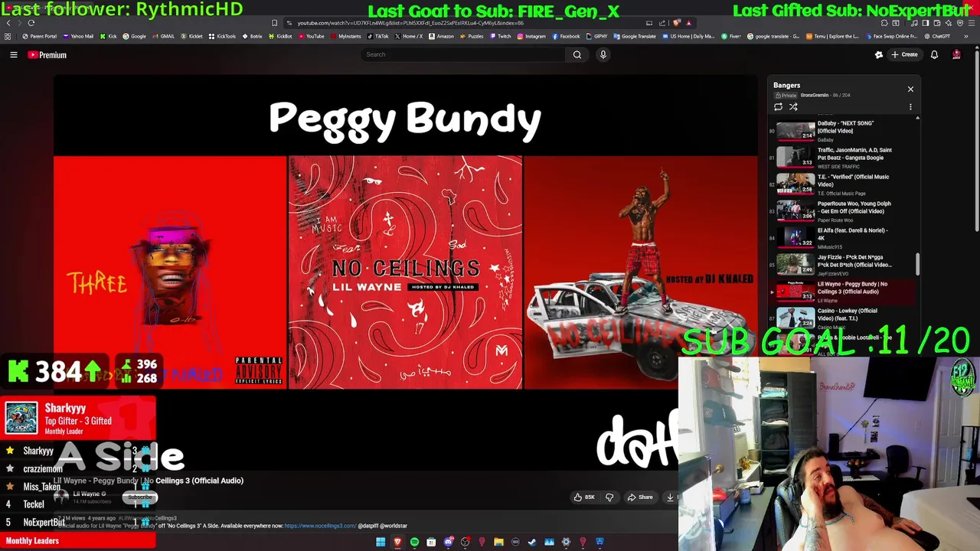This screenshot has height=551, width=980.
Task: Play T.E. Verified Official Music Video item
Action: tap(842, 184)
